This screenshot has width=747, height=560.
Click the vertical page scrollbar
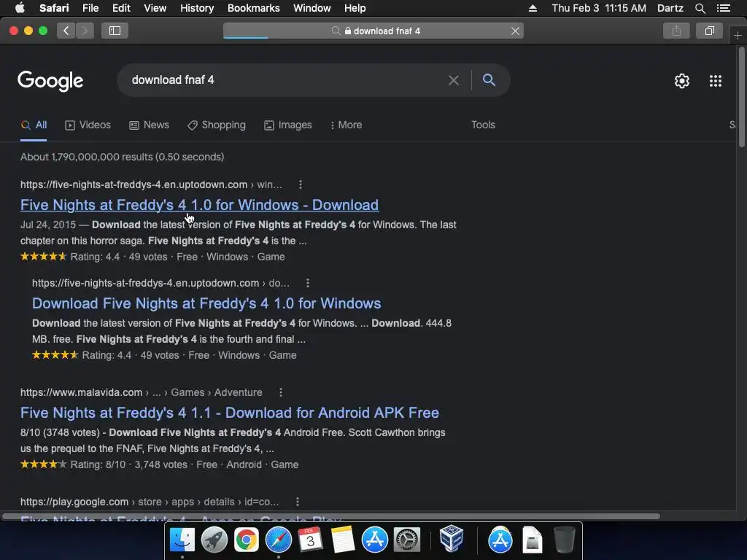(741, 97)
